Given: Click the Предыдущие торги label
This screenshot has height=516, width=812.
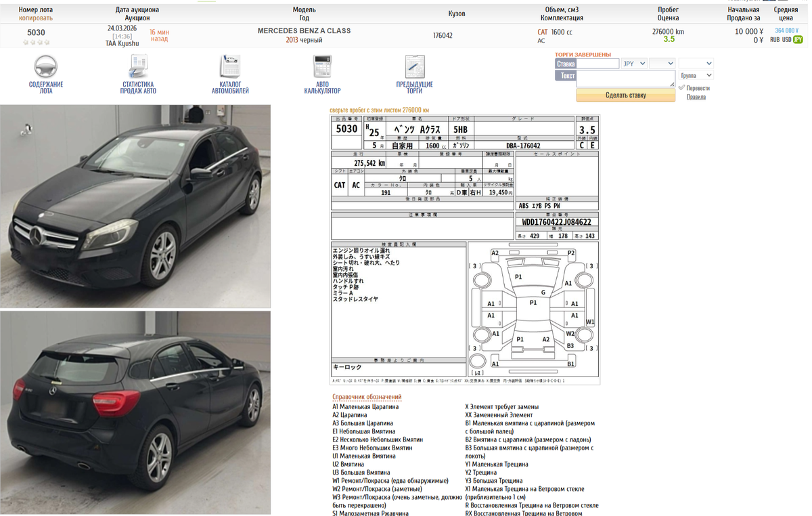Looking at the screenshot, I should [x=414, y=87].
